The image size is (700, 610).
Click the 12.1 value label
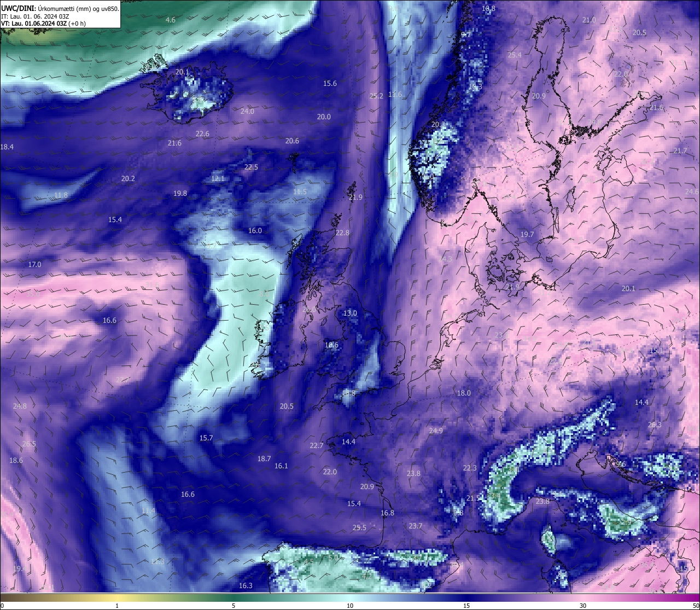point(218,178)
